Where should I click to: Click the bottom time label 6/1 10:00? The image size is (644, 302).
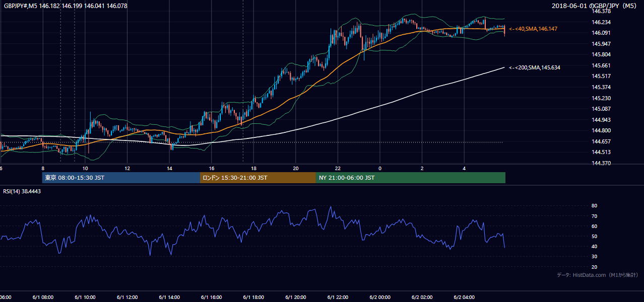85,297
